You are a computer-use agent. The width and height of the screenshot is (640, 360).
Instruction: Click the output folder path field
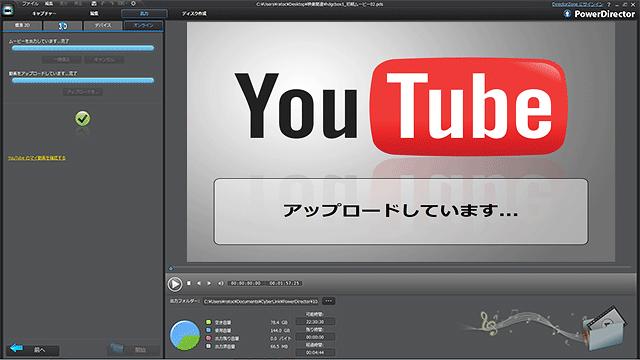261,301
